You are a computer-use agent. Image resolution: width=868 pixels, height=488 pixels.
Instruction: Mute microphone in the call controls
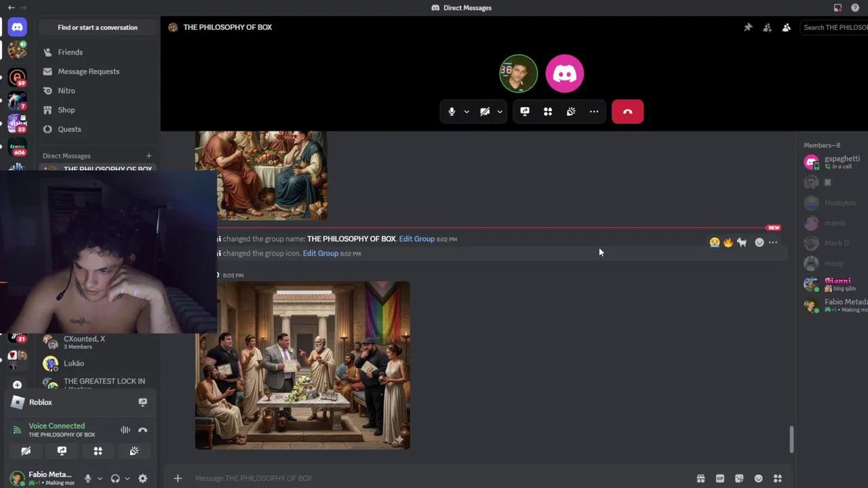point(452,112)
